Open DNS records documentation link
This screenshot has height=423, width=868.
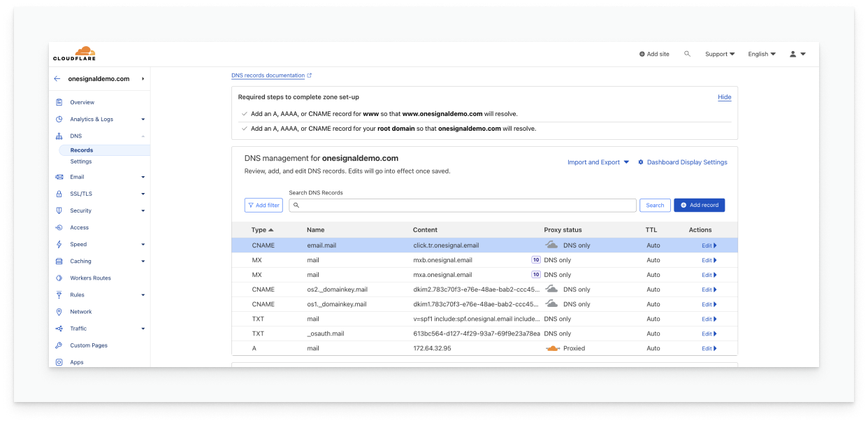[268, 76]
